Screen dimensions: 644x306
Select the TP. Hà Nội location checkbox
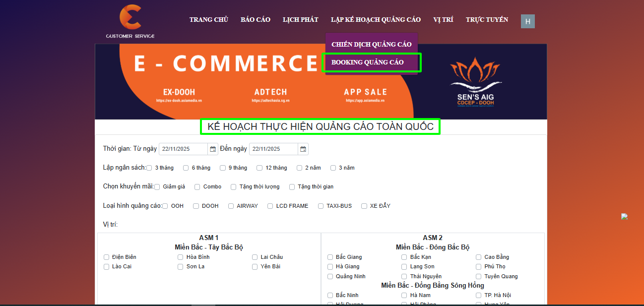click(x=479, y=296)
